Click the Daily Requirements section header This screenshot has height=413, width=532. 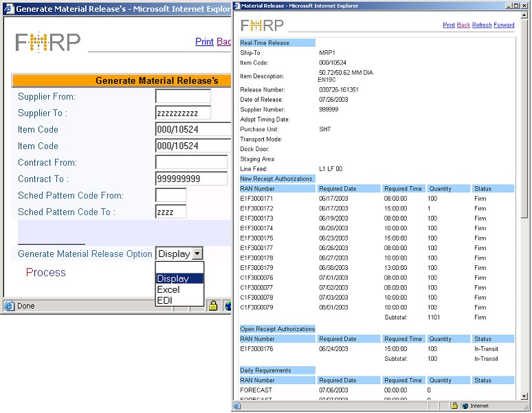pyautogui.click(x=277, y=370)
